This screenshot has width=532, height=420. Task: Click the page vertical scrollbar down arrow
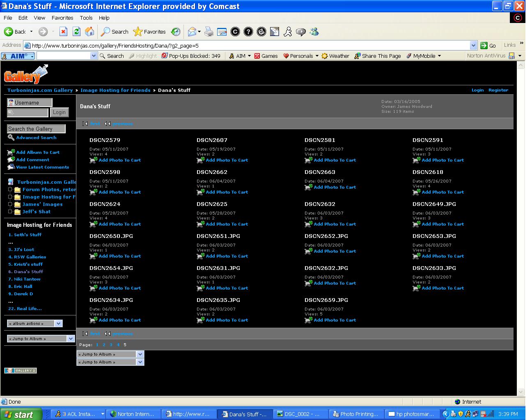coord(521,392)
